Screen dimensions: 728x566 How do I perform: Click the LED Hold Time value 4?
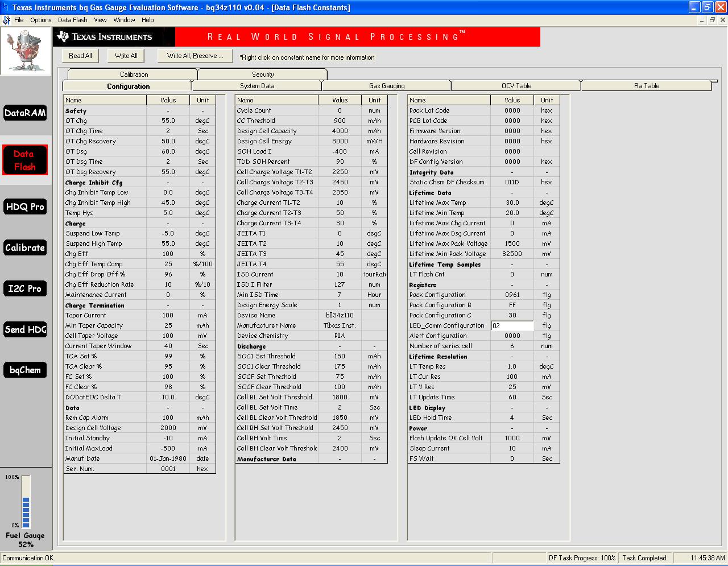click(512, 418)
